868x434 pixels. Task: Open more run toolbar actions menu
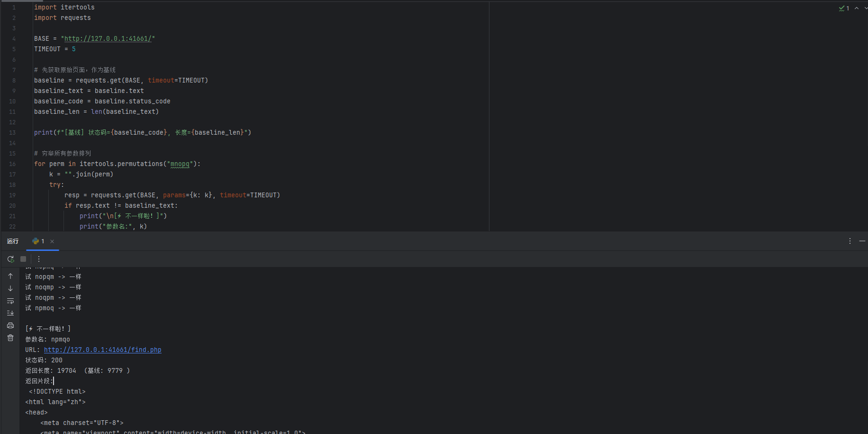coord(39,259)
